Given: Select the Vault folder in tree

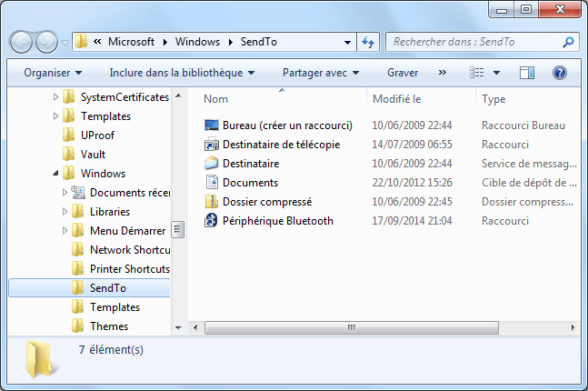Looking at the screenshot, I should [93, 155].
